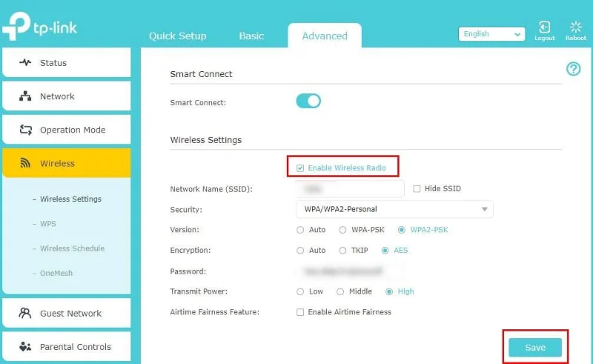The height and width of the screenshot is (364, 593).
Task: Set Transmit Power to Low
Action: (300, 292)
